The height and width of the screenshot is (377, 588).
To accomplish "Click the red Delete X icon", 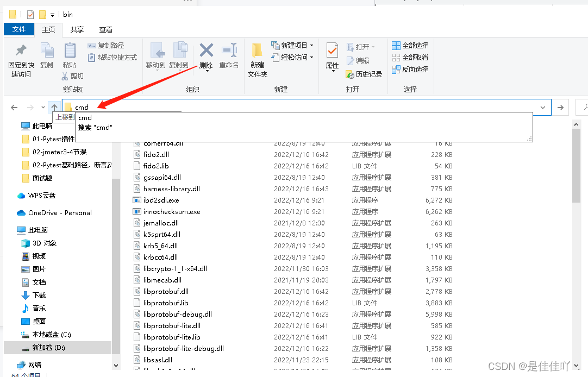I will [x=207, y=50].
